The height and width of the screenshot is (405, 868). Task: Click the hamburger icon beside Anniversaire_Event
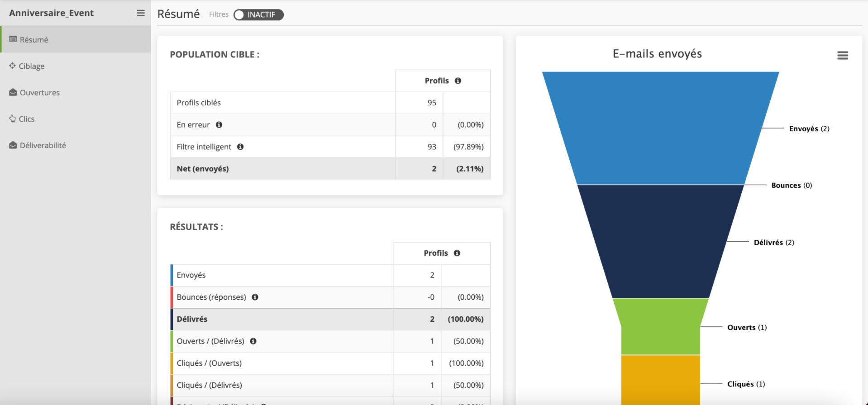[141, 13]
